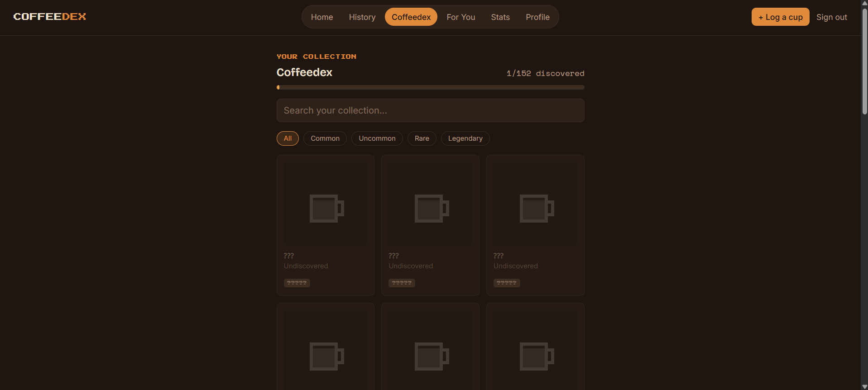Select the Coffeedex tab
This screenshot has width=868, height=390.
coord(411,17)
